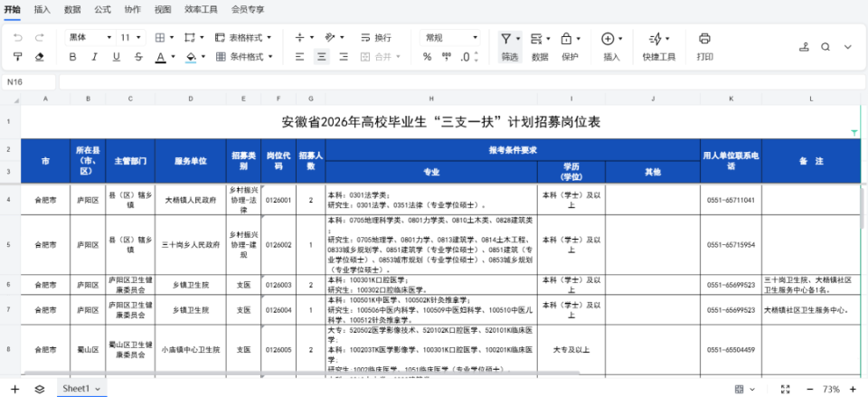
Task: Align text to the right
Action: click(x=344, y=56)
